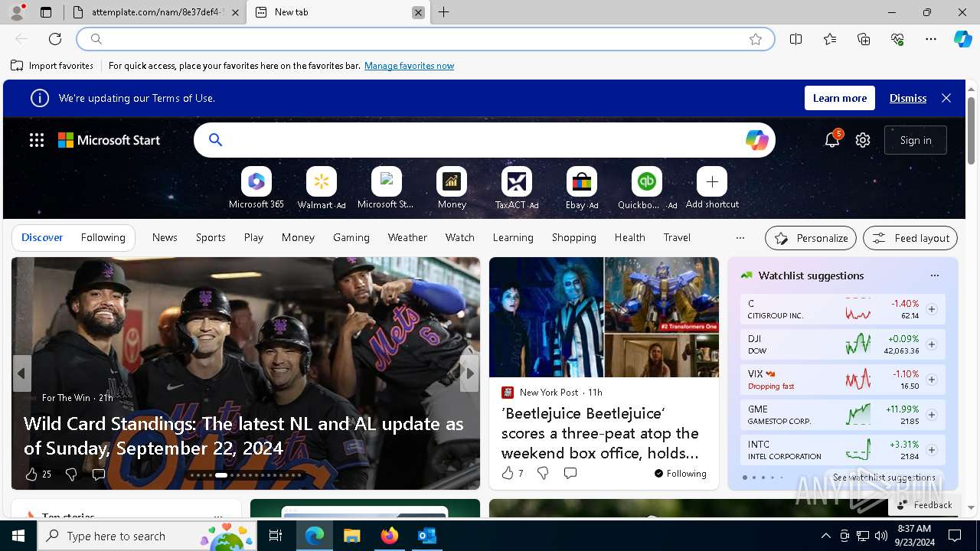Image resolution: width=980 pixels, height=551 pixels.
Task: Toggle split screen in Edge toolbar
Action: [x=796, y=39]
